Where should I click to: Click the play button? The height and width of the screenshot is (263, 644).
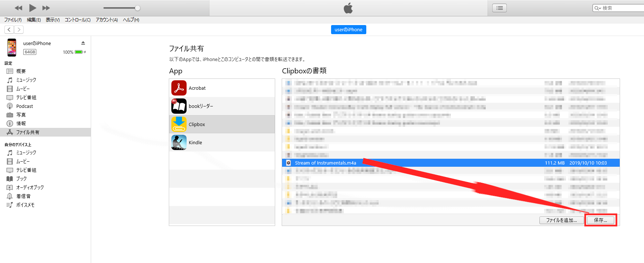[33, 8]
